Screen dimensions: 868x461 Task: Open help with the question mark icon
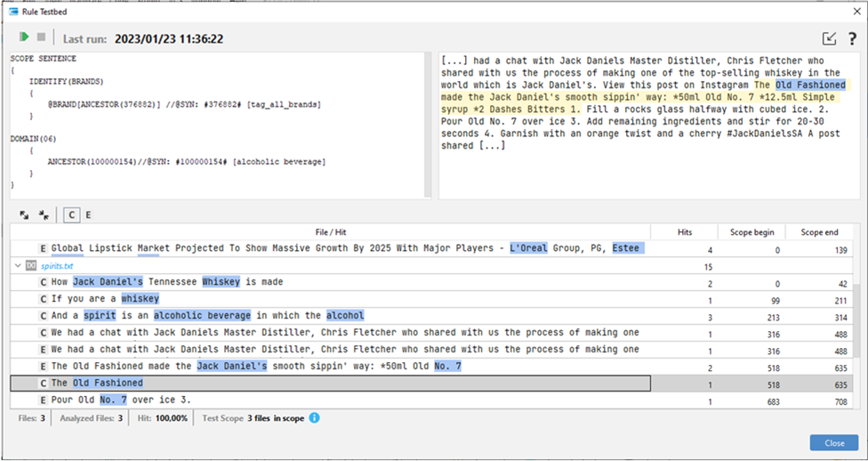pos(851,38)
